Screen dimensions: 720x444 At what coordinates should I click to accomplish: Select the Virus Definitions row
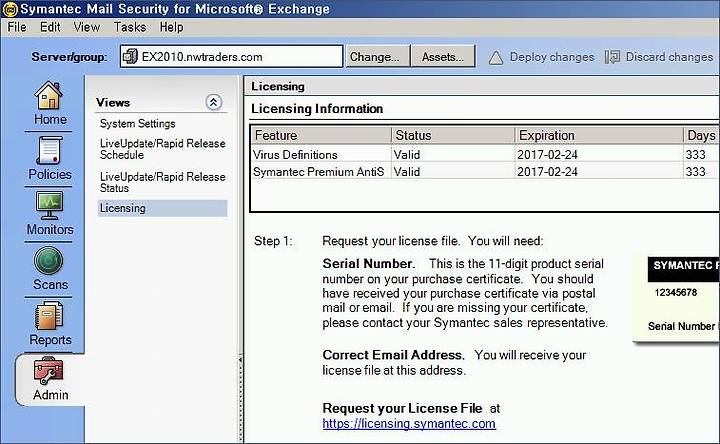coord(485,155)
